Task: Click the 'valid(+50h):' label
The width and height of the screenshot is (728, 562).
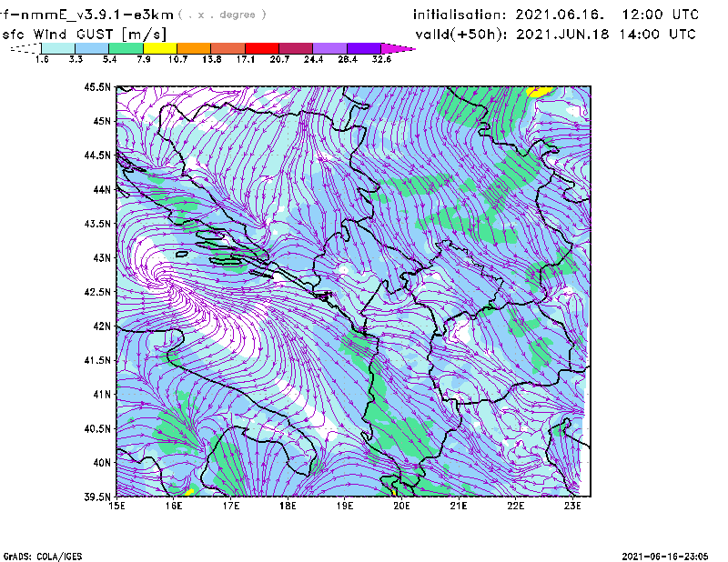Action: pyautogui.click(x=461, y=35)
